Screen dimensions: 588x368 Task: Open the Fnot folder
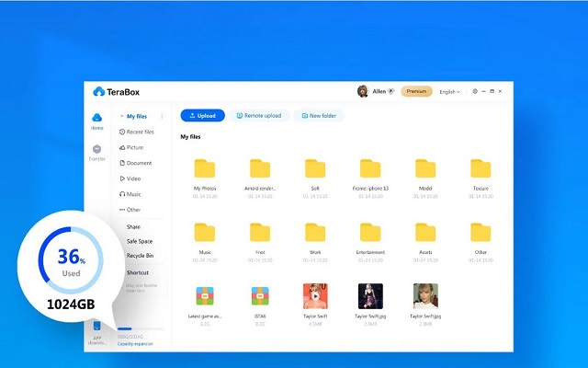point(260,232)
